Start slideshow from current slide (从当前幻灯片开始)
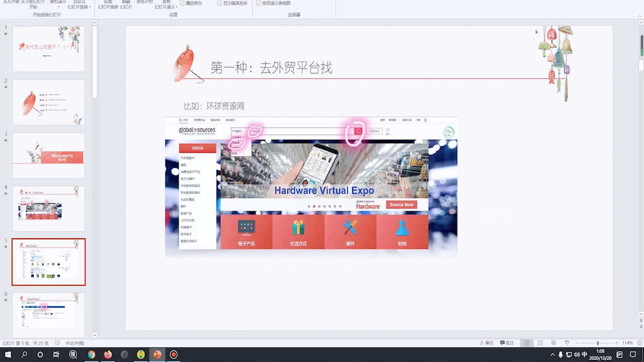The width and height of the screenshot is (644, 362). [x=33, y=5]
